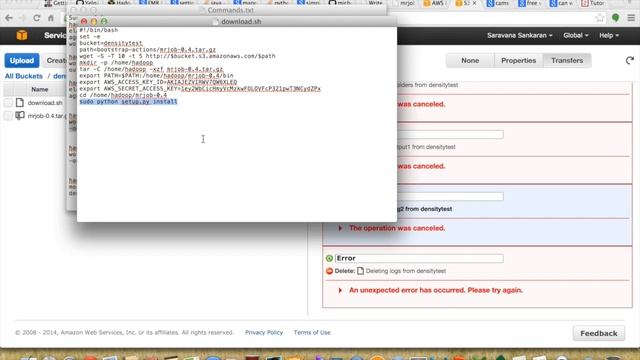Click the 'bucket=densitytest' line
Image resolution: width=640 pixels, height=360 pixels.
(111, 43)
